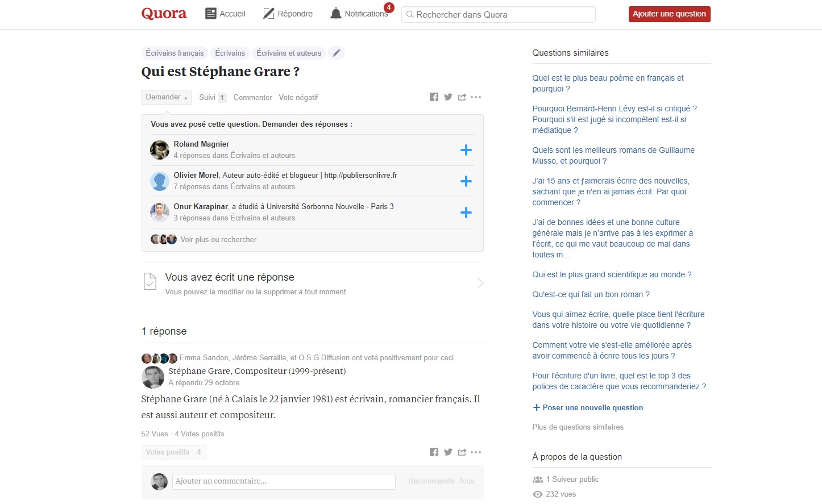Go to Accueil in the top navigation
The height and width of the screenshot is (504, 822).
tap(225, 14)
